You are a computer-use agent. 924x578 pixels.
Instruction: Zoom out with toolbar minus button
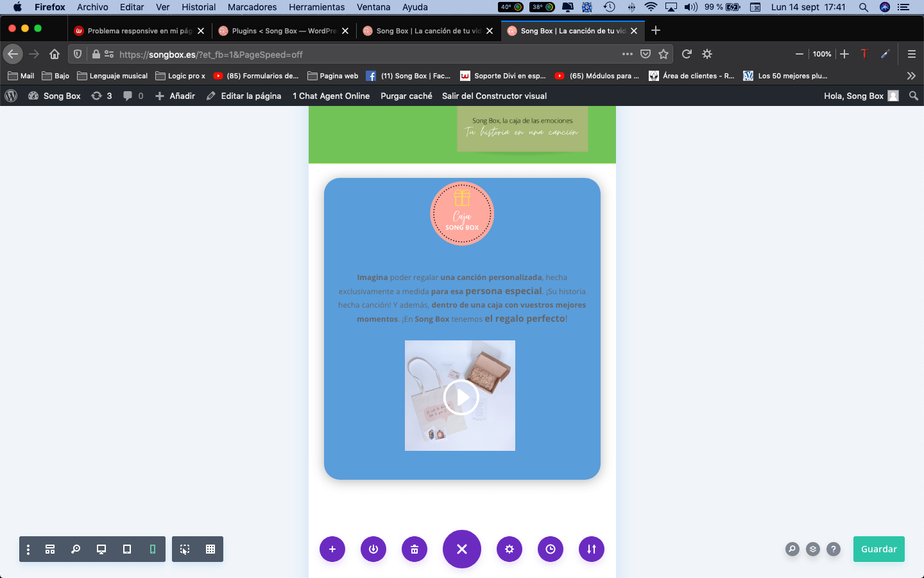(x=799, y=54)
